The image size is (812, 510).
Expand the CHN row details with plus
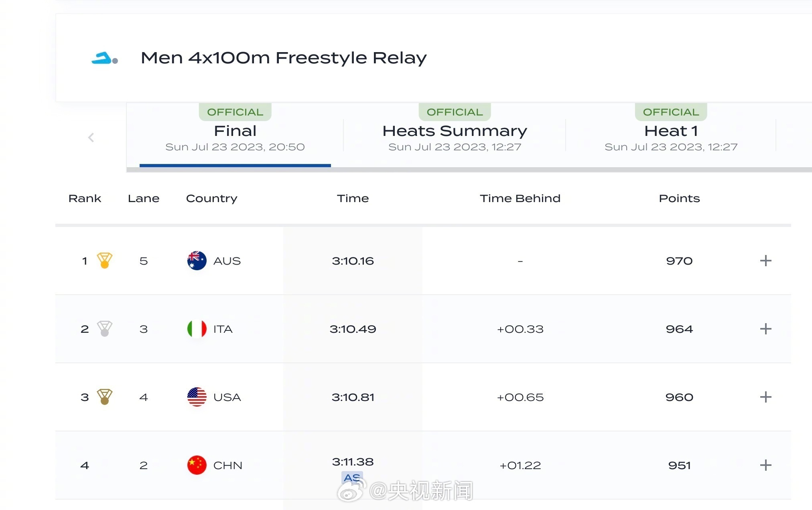(x=765, y=465)
